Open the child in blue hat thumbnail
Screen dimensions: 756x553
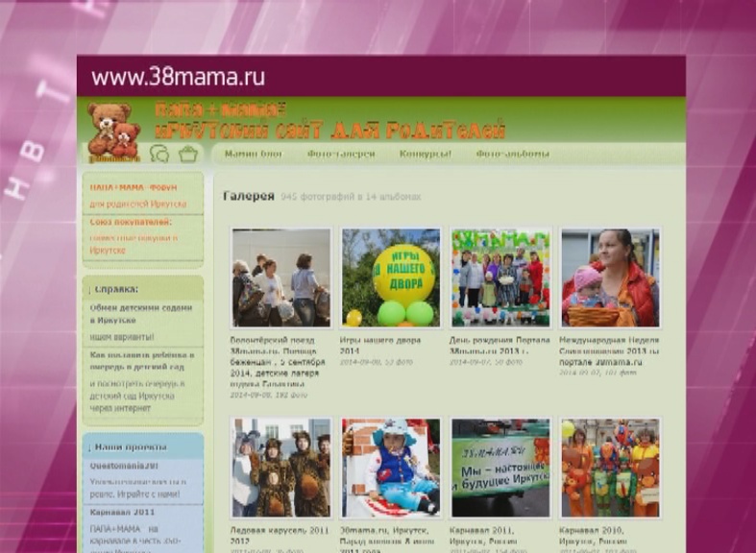(x=391, y=468)
